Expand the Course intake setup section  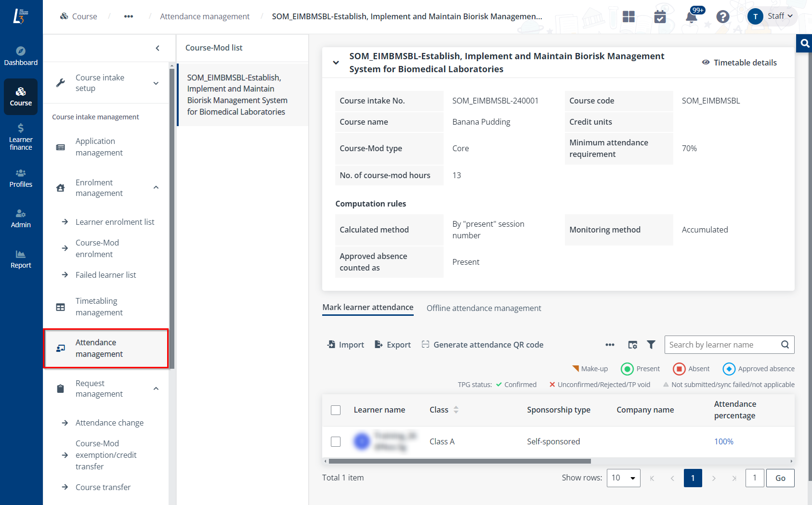[107, 83]
